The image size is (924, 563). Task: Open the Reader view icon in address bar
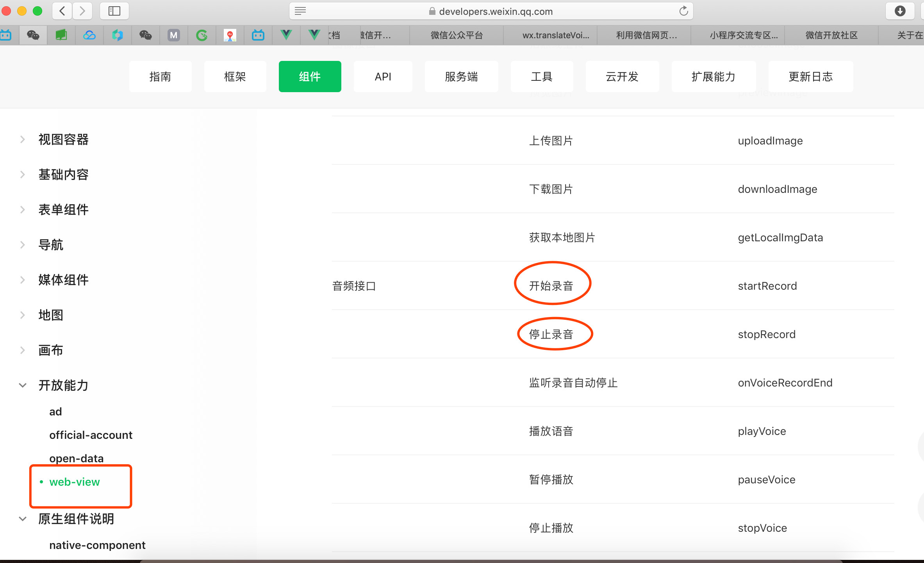tap(300, 11)
